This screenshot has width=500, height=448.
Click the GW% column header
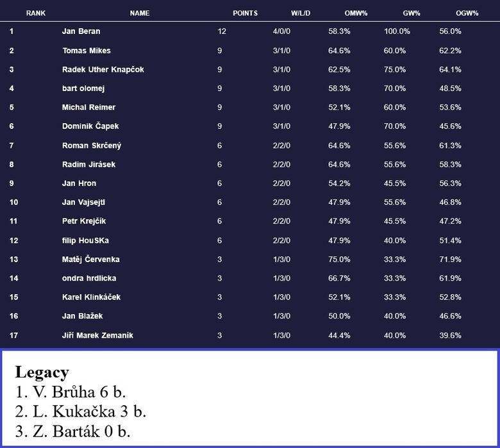pos(412,13)
